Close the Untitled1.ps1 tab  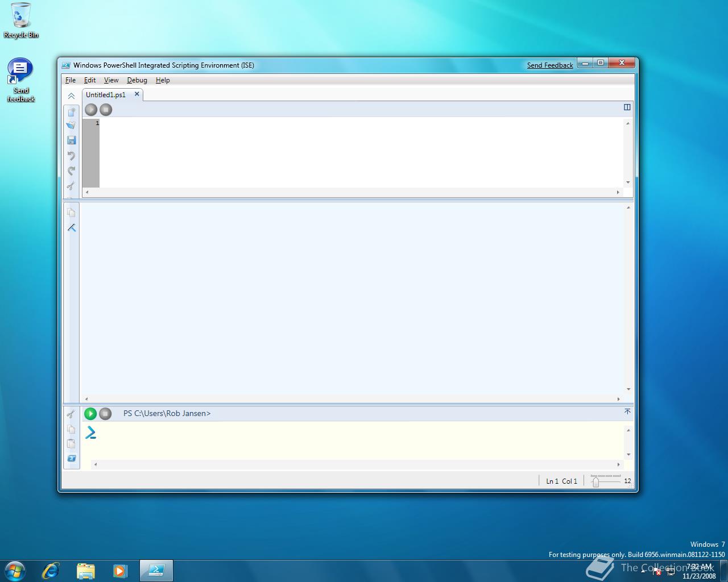(136, 94)
